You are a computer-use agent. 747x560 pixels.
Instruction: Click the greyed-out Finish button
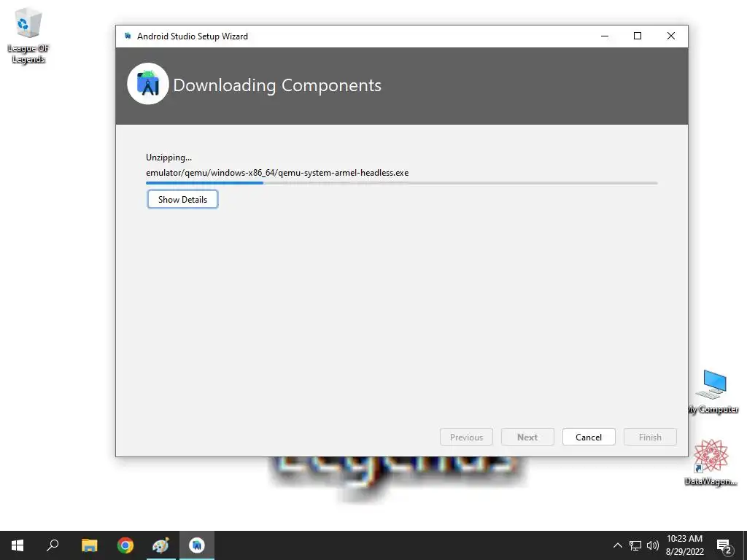click(x=650, y=437)
